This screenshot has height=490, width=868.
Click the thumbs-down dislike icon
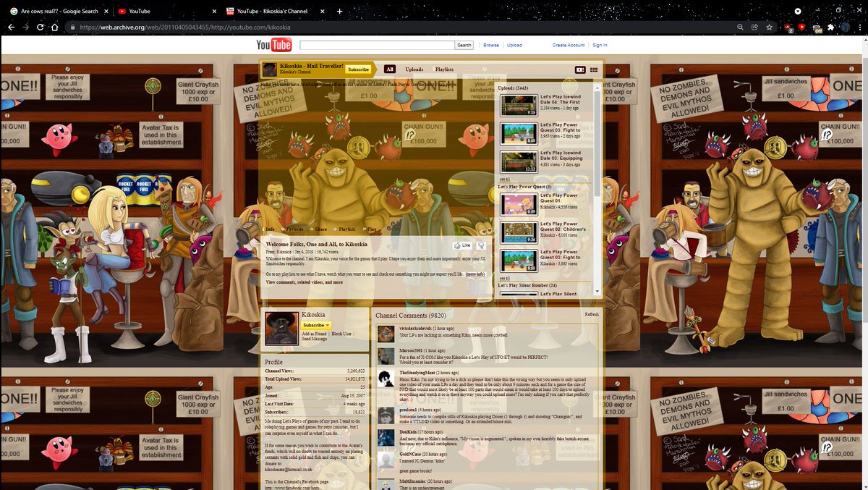pos(481,245)
